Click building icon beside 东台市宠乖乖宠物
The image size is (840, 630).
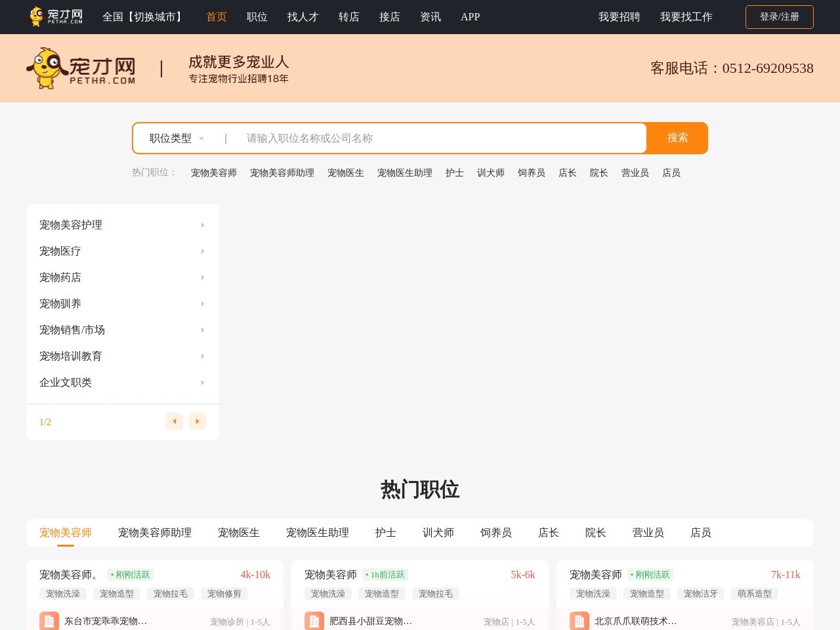pyautogui.click(x=49, y=621)
